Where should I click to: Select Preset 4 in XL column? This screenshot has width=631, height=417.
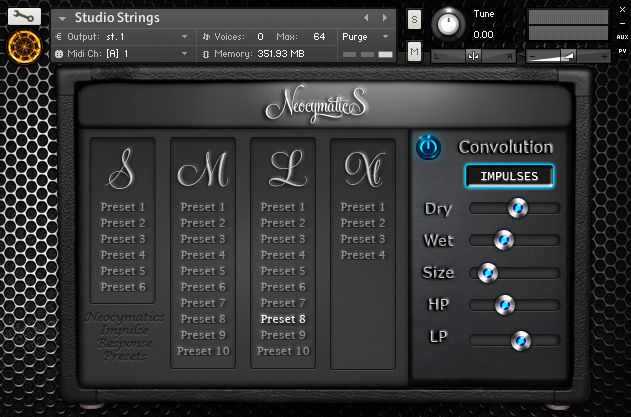point(363,255)
